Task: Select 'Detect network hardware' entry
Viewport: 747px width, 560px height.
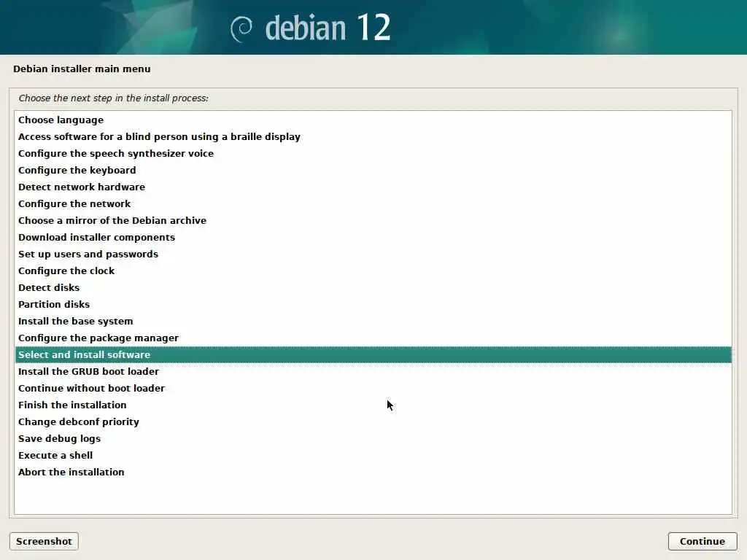Action: (x=373, y=187)
